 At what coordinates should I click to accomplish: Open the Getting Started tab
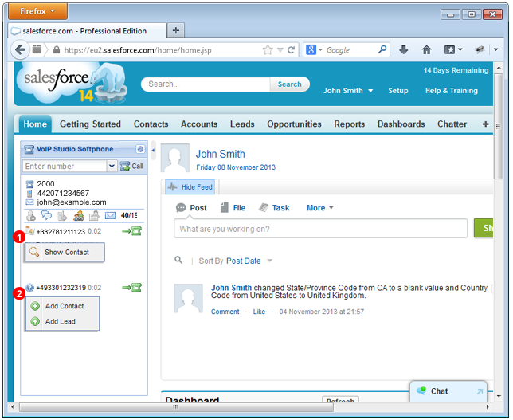(x=90, y=124)
